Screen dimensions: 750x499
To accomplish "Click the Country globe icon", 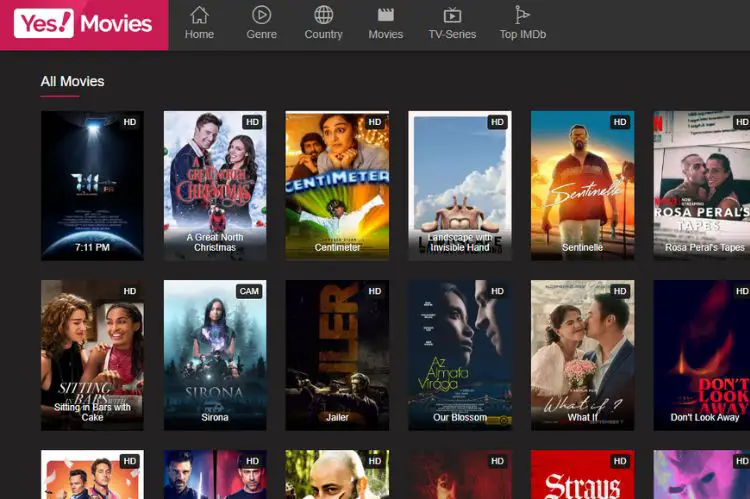I will pyautogui.click(x=323, y=15).
